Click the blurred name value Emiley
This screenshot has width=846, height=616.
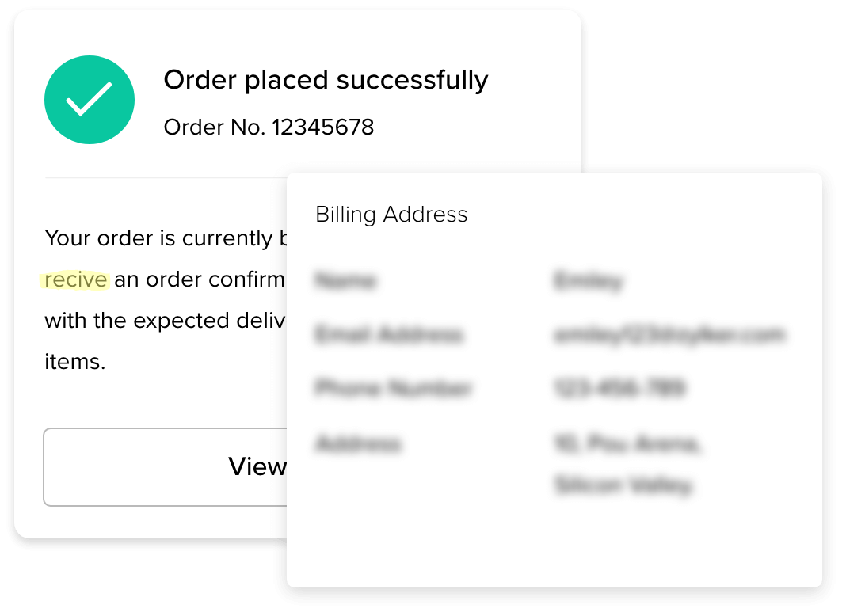[589, 281]
